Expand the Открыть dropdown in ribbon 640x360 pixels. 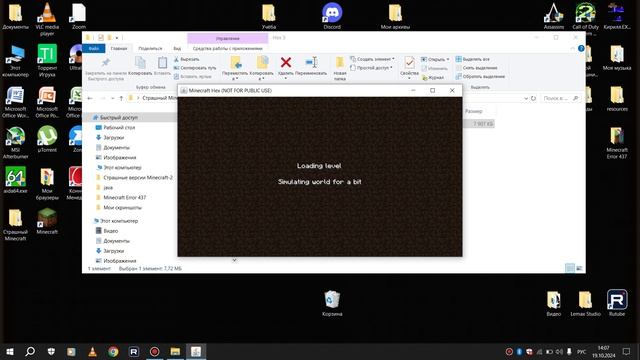click(435, 59)
